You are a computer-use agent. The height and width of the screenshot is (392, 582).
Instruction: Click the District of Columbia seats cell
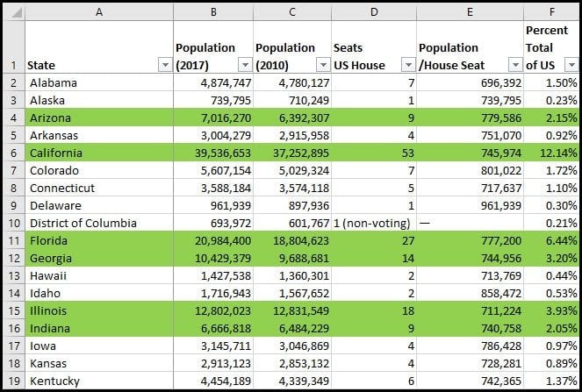[374, 223]
